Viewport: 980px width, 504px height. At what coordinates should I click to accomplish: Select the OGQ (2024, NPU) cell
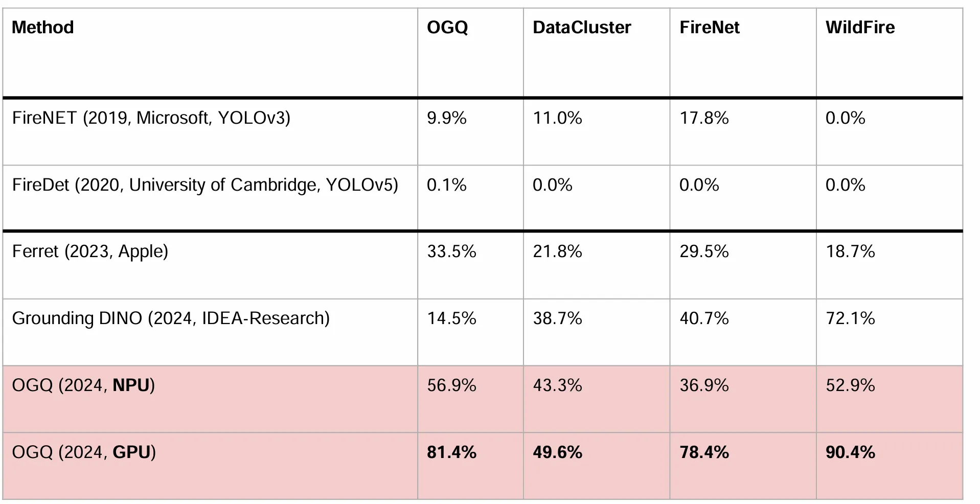pos(210,399)
